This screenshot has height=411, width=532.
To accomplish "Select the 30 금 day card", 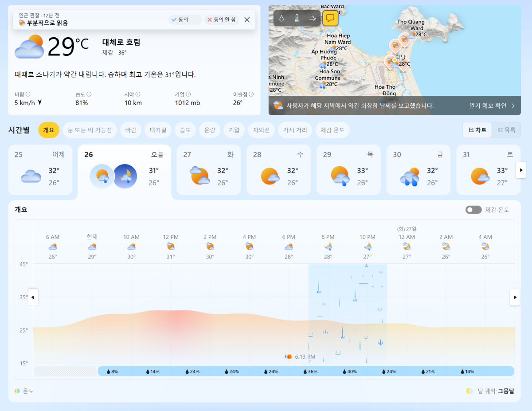I will coord(418,170).
